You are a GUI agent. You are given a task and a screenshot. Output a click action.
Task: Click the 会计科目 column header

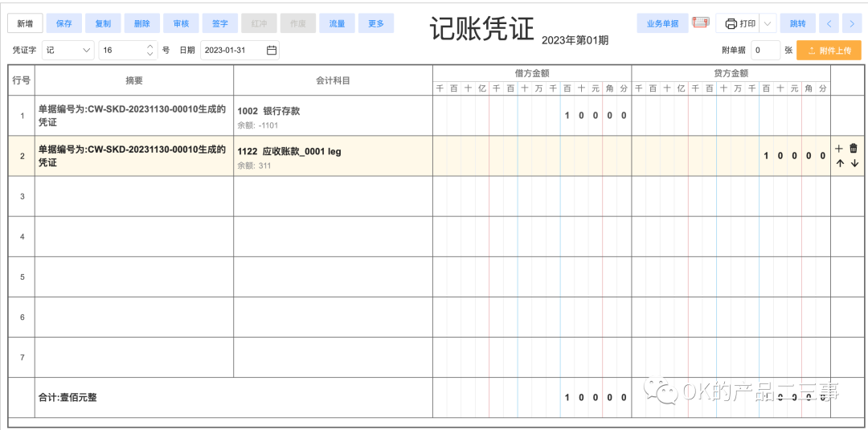pyautogui.click(x=334, y=80)
